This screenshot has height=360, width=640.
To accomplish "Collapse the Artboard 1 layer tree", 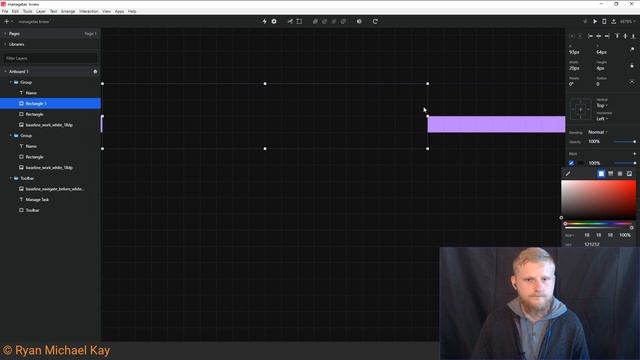I will point(5,71).
